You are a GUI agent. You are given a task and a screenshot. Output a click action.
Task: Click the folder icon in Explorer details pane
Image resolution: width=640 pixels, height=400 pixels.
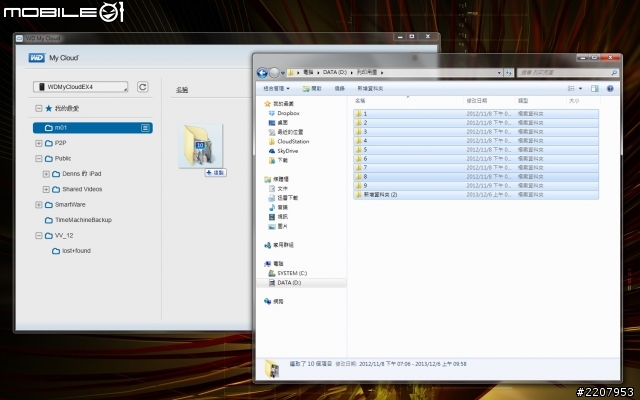[x=272, y=369]
